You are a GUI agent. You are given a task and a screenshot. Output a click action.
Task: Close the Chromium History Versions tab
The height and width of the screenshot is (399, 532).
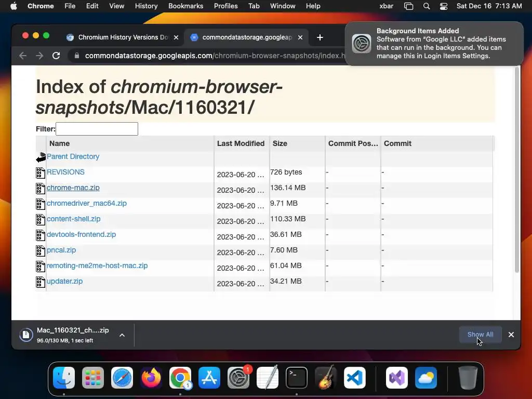pyautogui.click(x=176, y=37)
